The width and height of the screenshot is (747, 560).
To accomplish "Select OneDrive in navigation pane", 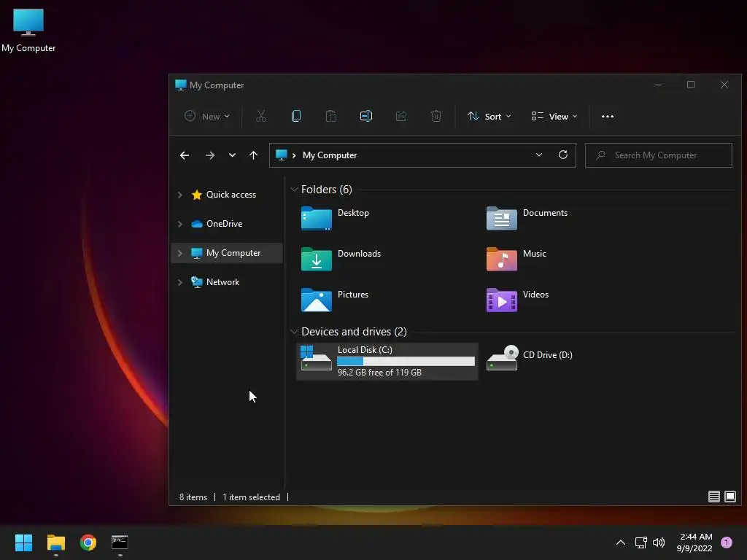I will (225, 224).
